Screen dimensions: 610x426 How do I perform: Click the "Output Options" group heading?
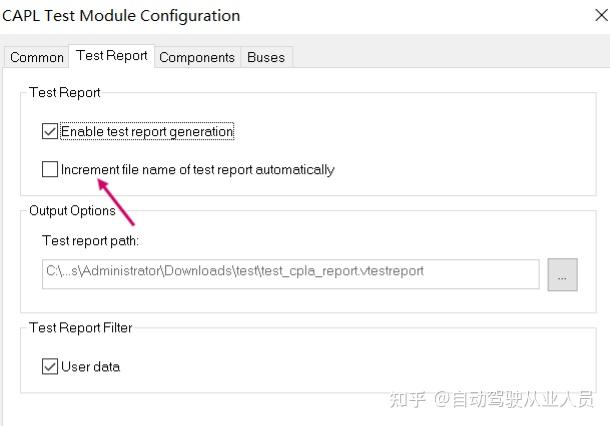coord(72,210)
